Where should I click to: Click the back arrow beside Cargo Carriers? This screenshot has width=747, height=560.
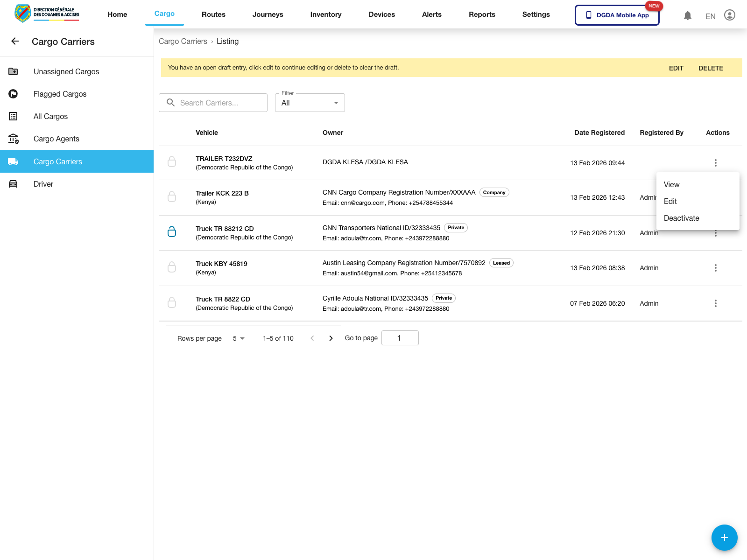pyautogui.click(x=15, y=42)
